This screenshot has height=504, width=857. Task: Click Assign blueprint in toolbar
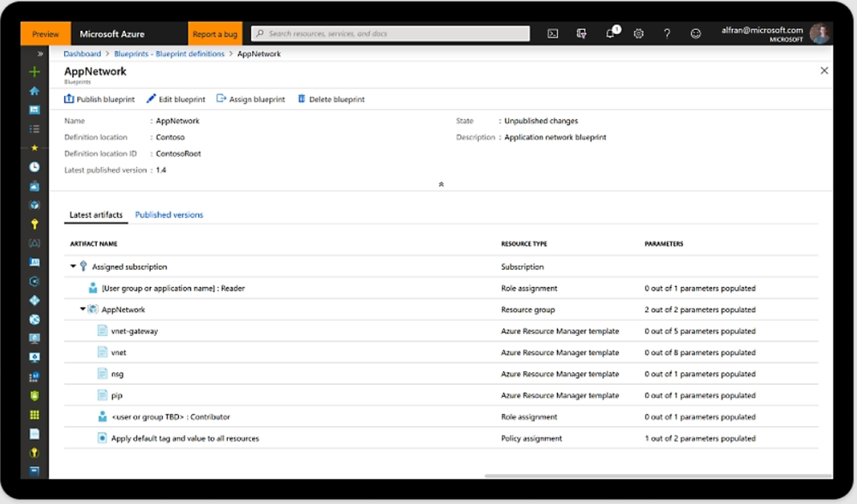click(x=251, y=99)
